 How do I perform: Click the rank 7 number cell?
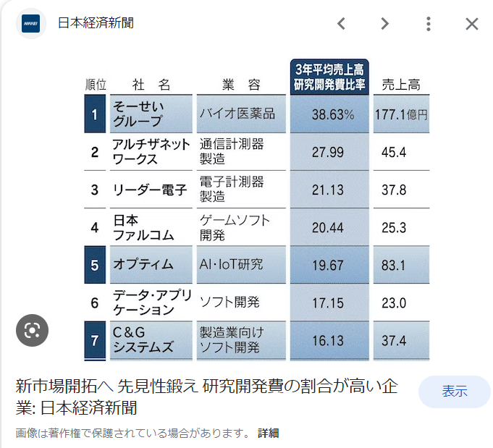click(x=95, y=340)
